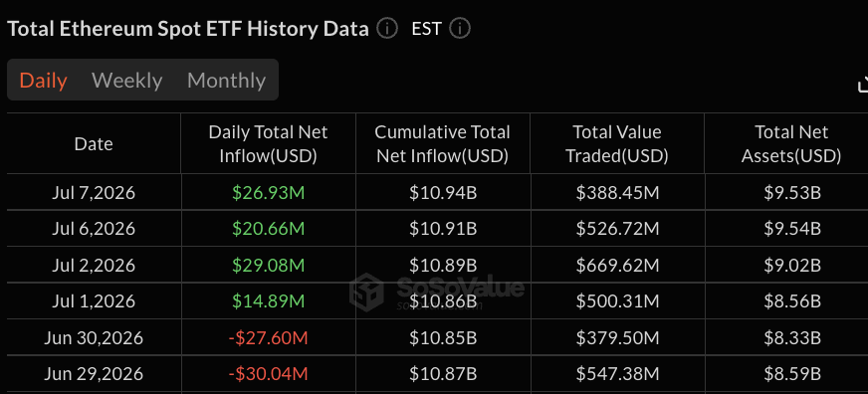
Task: Click the -$27.60M outflow value
Action: [x=268, y=337]
